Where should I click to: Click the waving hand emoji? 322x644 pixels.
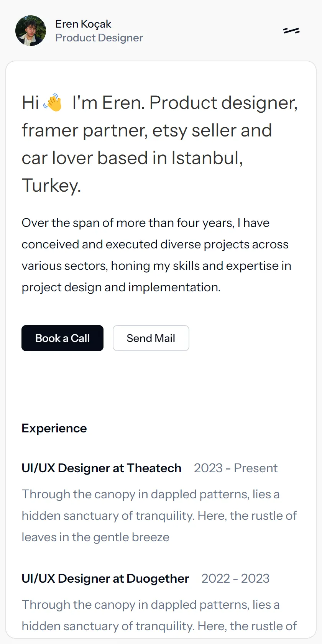(x=53, y=102)
